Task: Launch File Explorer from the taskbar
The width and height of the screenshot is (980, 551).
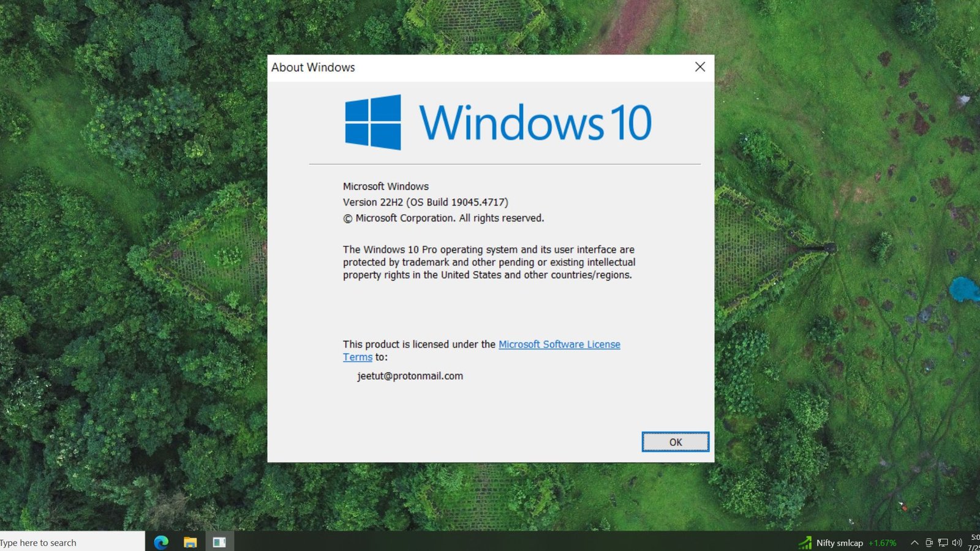Action: click(x=190, y=542)
